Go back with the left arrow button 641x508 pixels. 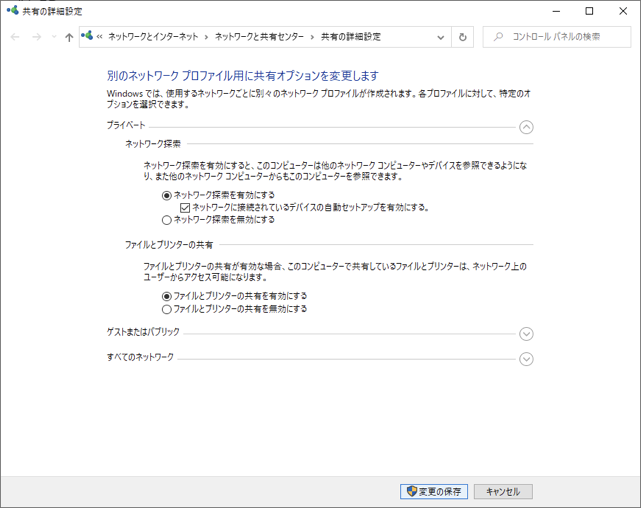(x=15, y=37)
